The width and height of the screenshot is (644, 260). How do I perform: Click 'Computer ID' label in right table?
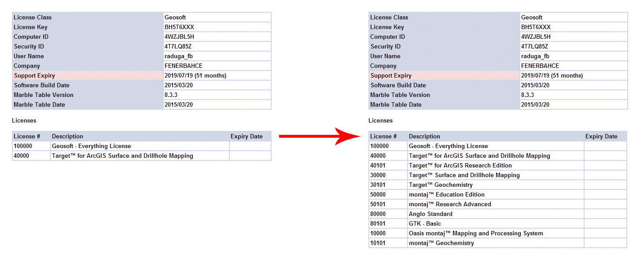[387, 37]
